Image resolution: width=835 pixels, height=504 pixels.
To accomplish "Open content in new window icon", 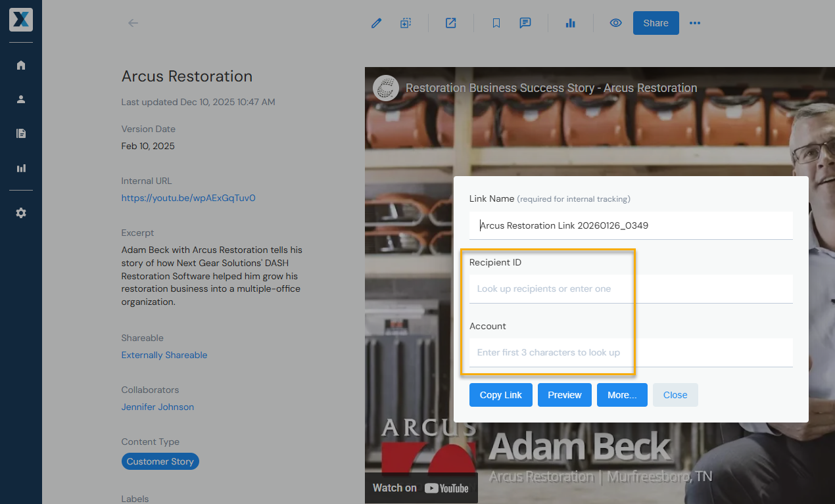I will pos(450,23).
